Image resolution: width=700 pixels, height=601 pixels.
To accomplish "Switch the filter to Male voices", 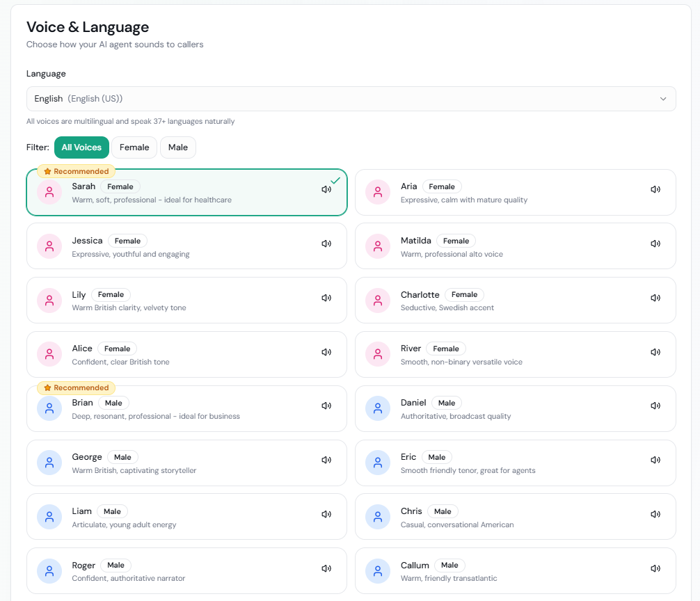I will 177,147.
